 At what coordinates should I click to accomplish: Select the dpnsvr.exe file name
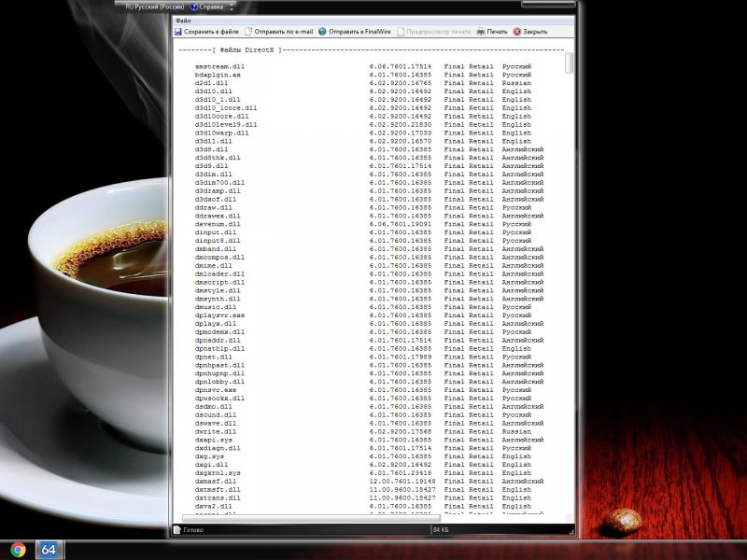pos(216,390)
